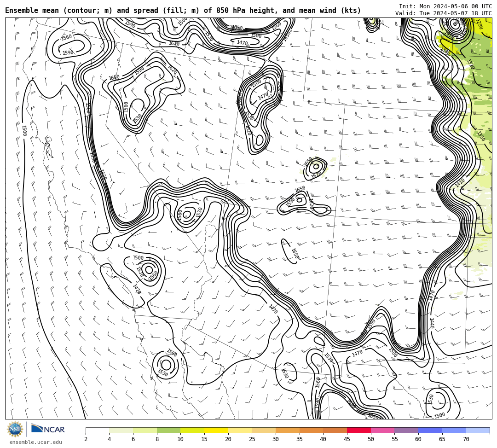Click the yellow-green 10–15 colorbar swatch
Viewport: 497px width, 448px height.
pyautogui.click(x=192, y=430)
